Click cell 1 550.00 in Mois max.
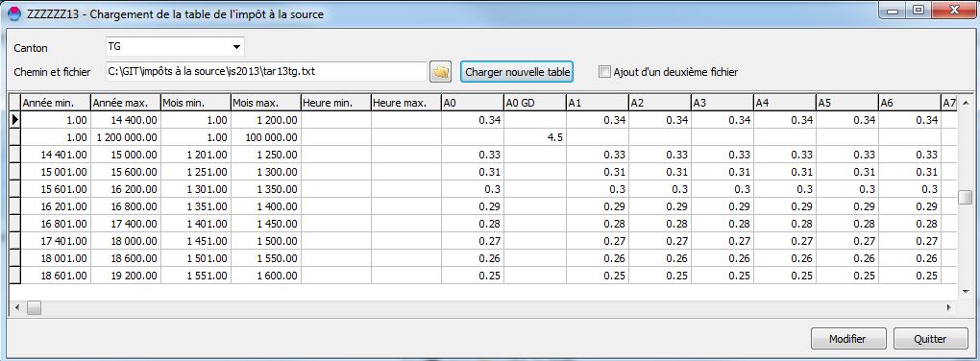The height and width of the screenshot is (361, 980). tap(265, 258)
